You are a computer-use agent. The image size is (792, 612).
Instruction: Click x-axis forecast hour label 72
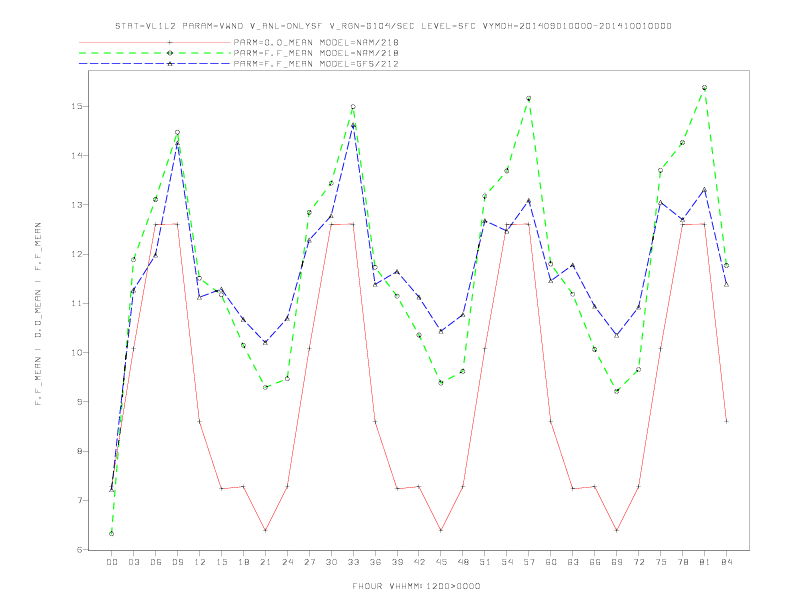click(639, 562)
